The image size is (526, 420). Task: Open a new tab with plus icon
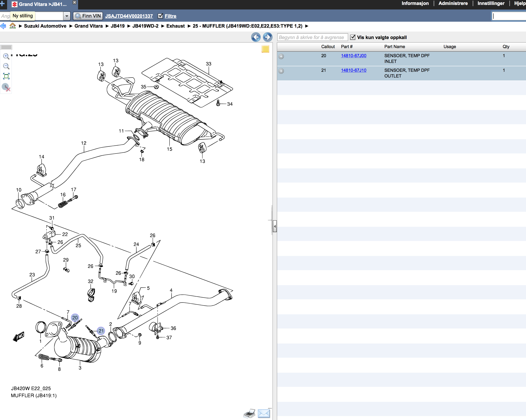[x=2, y=3]
